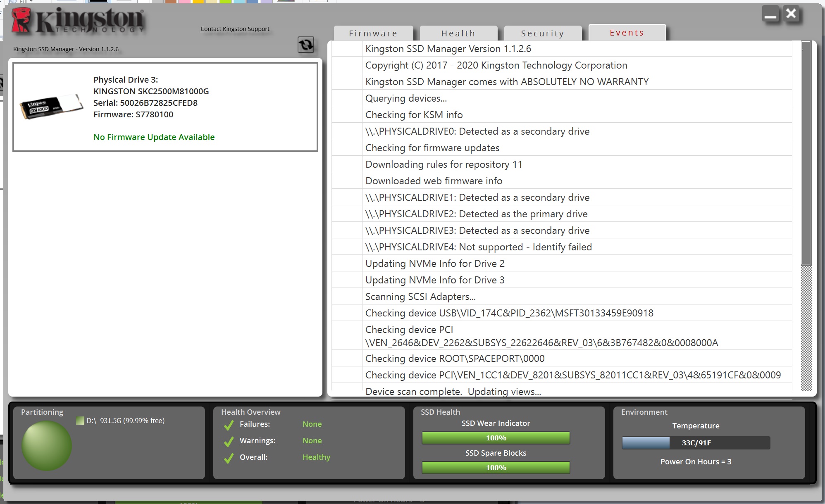
Task: Select 'Updating NVMe Info for Drive 2' row
Action: tap(562, 263)
